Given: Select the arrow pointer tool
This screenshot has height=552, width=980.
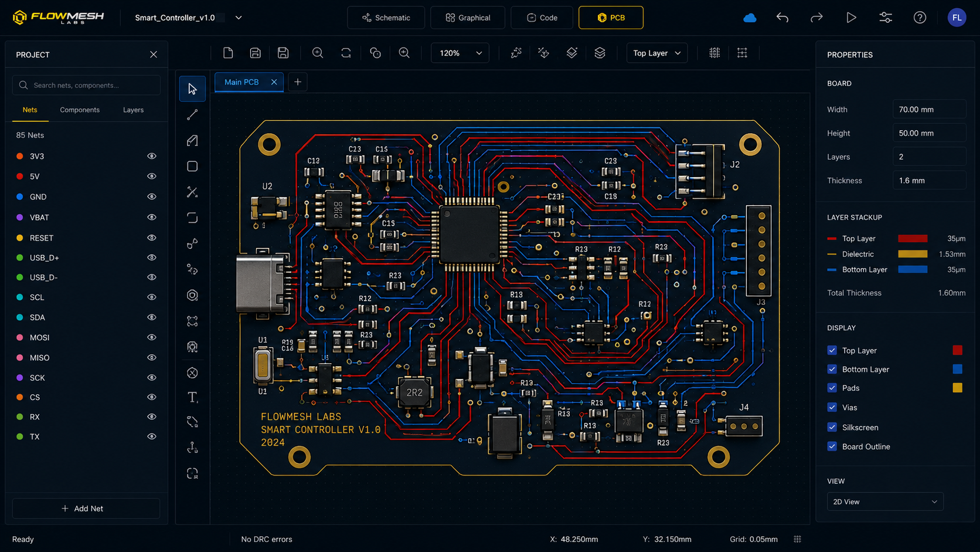Looking at the screenshot, I should (192, 89).
